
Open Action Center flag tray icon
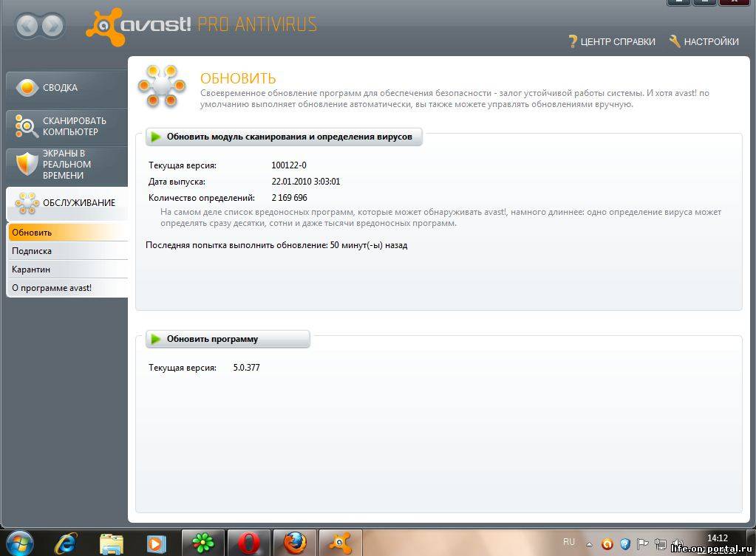[x=643, y=544]
